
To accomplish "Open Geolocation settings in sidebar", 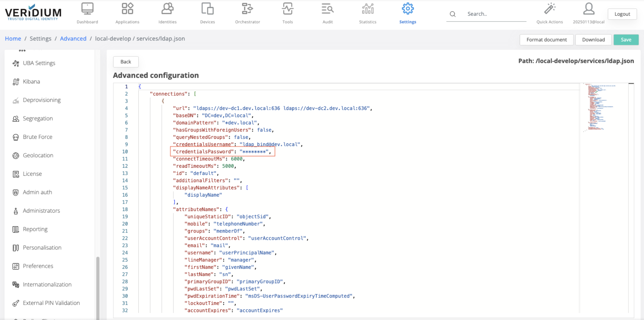I will point(38,156).
